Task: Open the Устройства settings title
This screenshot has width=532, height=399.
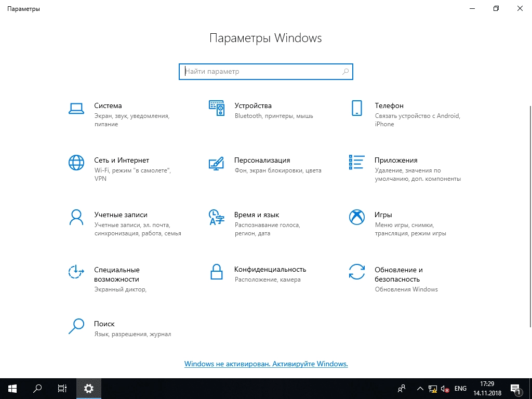Action: click(253, 105)
